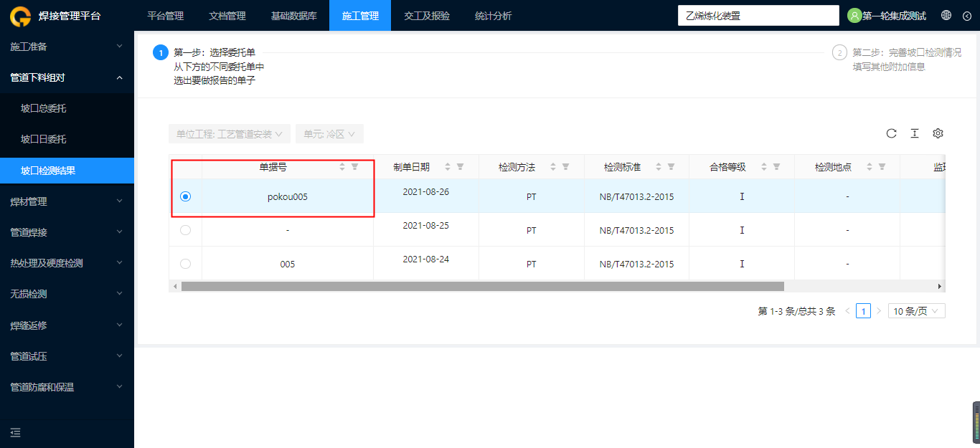Expand 无损检测 sidebar section
Image resolution: width=980 pixels, height=448 pixels.
click(x=67, y=294)
